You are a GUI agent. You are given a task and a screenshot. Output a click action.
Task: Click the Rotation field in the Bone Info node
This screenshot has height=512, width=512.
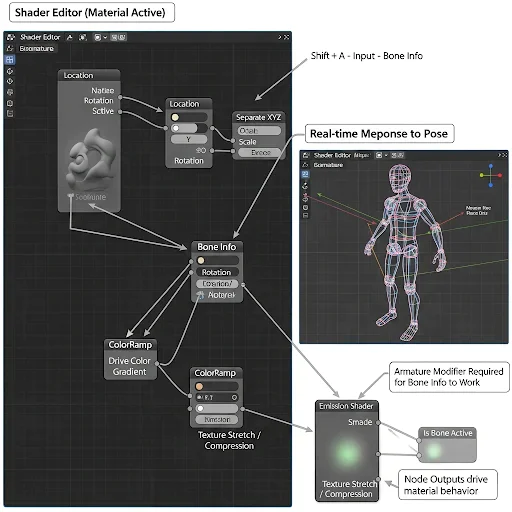(x=217, y=272)
